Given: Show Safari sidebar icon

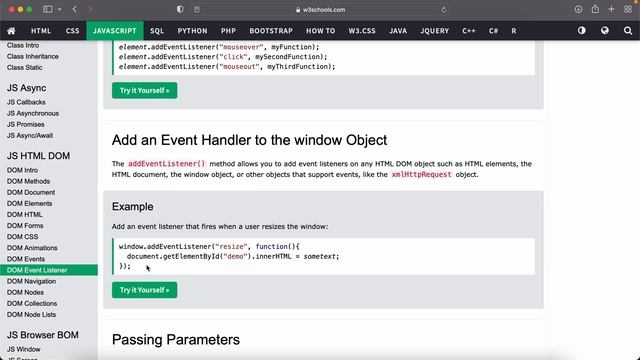Looking at the screenshot, I should coord(48,9).
